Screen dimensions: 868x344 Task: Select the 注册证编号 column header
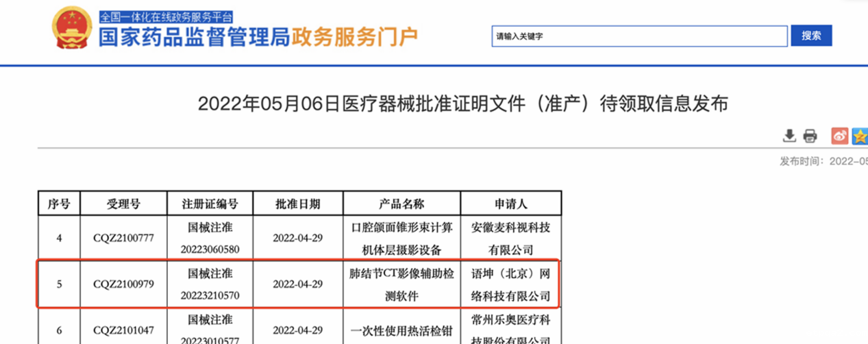click(210, 204)
